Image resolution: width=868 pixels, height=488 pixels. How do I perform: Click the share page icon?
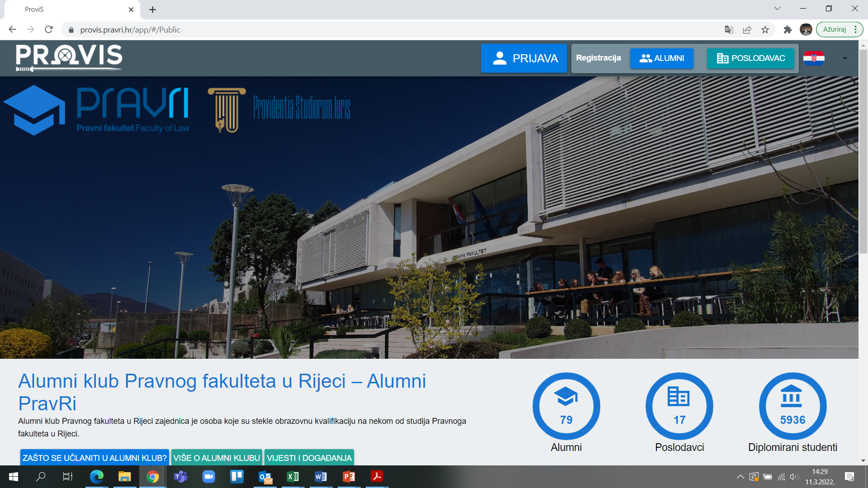747,30
